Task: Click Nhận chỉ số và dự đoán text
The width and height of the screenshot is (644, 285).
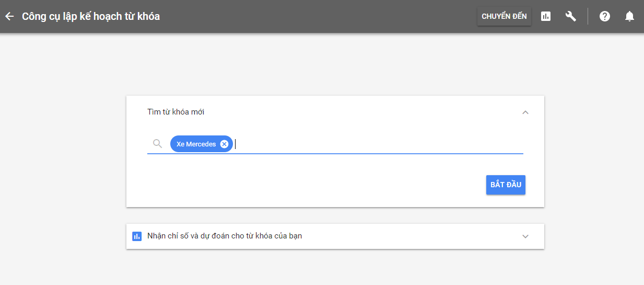Action: (x=225, y=236)
